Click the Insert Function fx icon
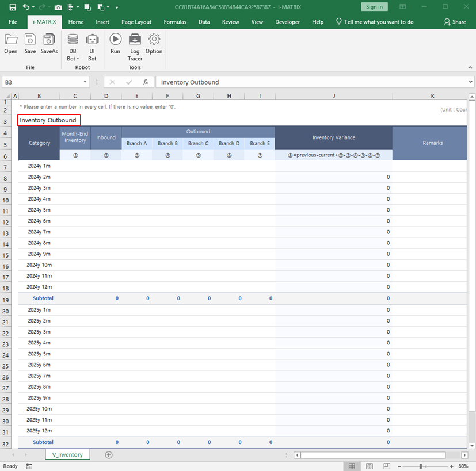Screen dimensions: 476x471 [146, 82]
